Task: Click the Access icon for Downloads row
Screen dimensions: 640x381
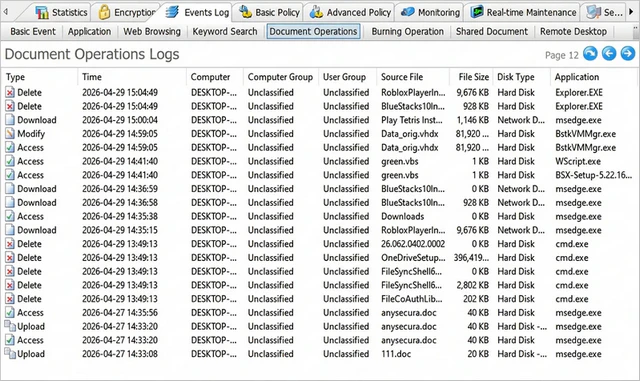Action: pos(10,216)
